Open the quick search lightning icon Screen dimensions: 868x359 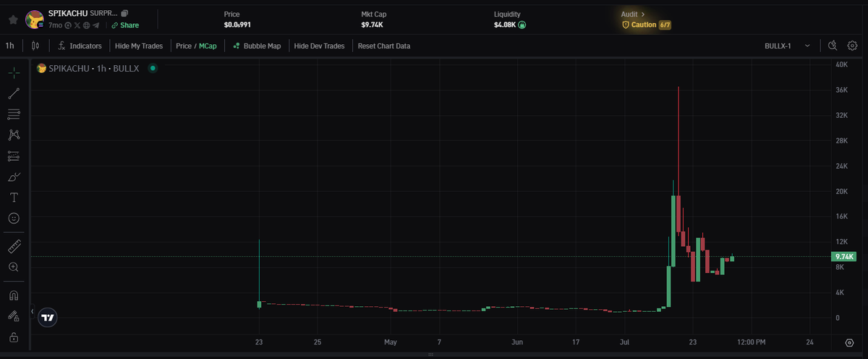[x=833, y=46]
